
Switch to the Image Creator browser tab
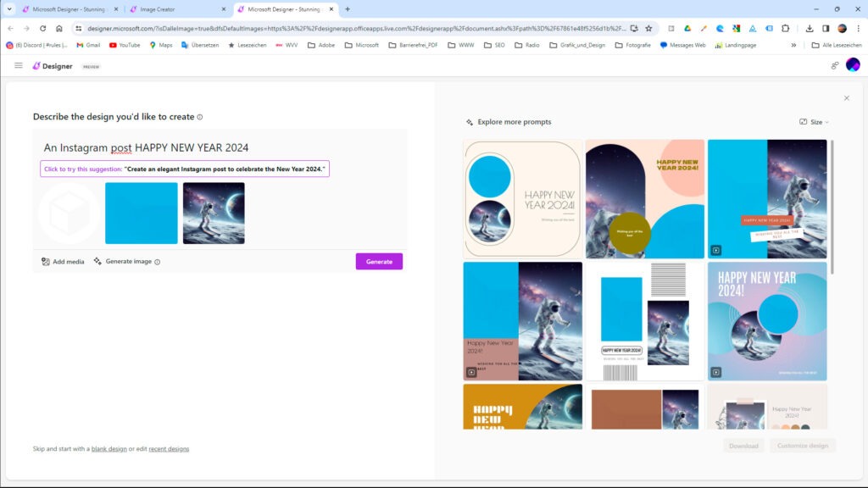[177, 9]
